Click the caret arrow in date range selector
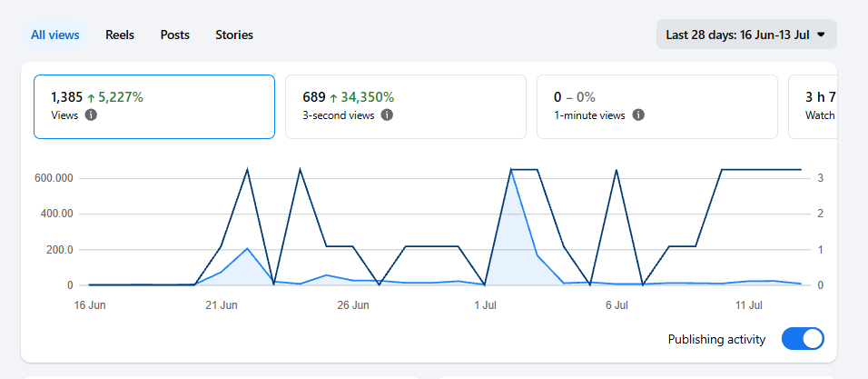This screenshot has width=868, height=379. (821, 35)
